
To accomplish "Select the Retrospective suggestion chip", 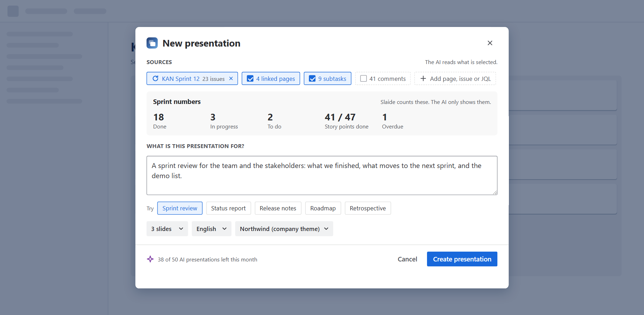I will click(x=368, y=208).
